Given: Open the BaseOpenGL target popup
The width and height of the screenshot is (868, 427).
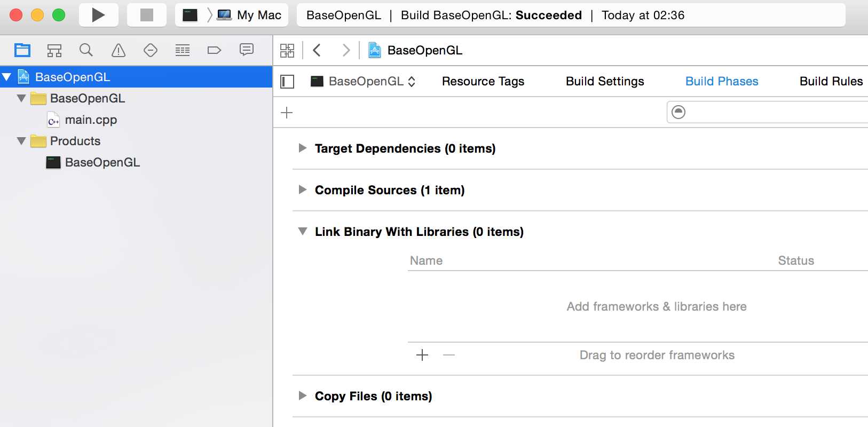Looking at the screenshot, I should tap(363, 81).
